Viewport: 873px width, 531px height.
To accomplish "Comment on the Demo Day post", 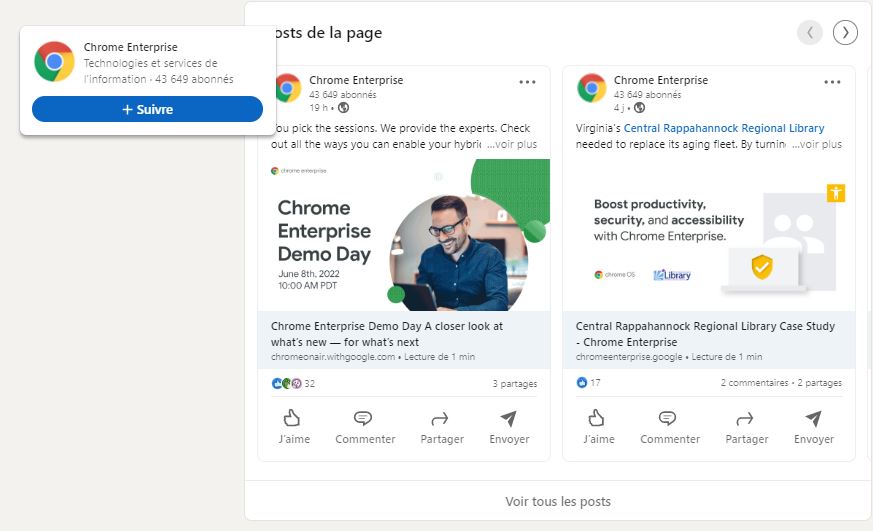I will pos(365,427).
